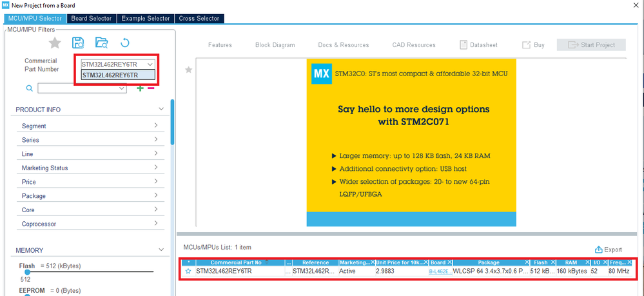The image size is (644, 296).
Task: Open the B-L462E board link
Action: click(440, 271)
